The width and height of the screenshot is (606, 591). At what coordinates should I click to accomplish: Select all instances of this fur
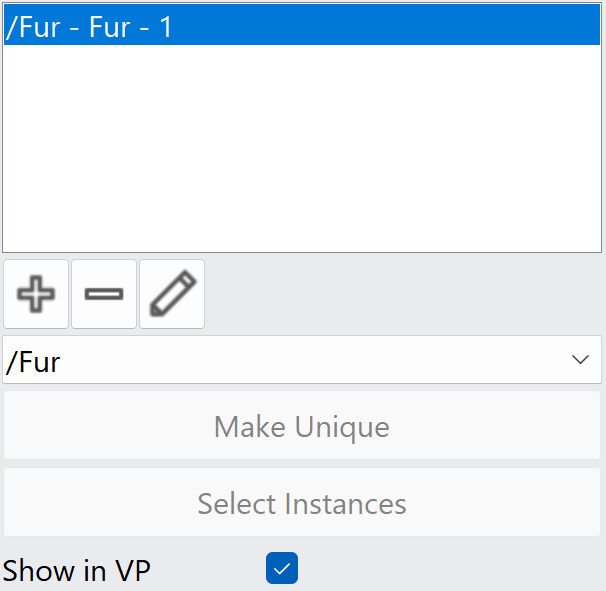coord(302,502)
